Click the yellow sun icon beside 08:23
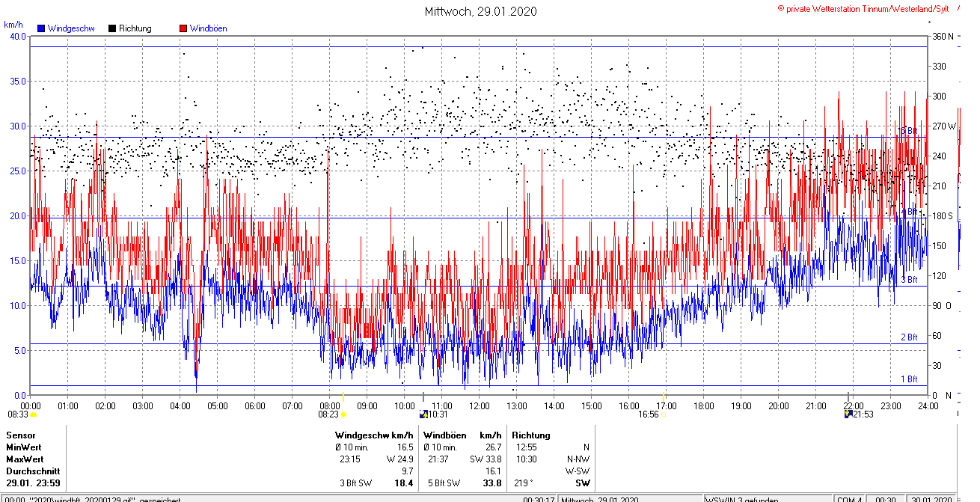The height and width of the screenshot is (502, 980). [343, 414]
